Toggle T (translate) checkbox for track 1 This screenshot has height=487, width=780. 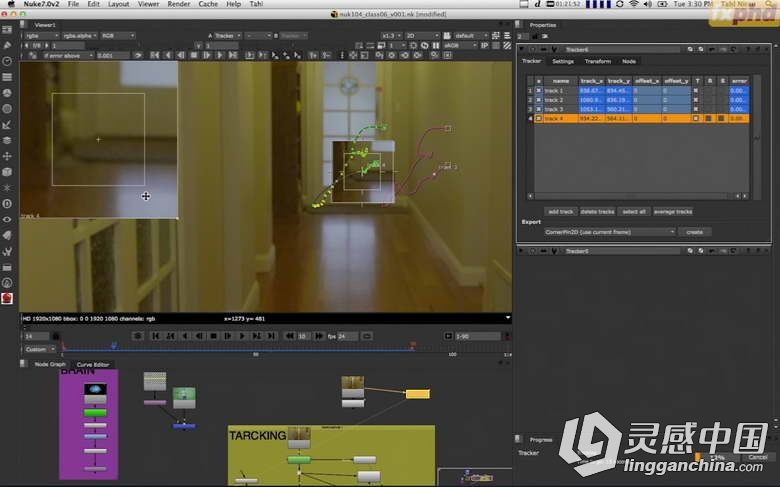pyautogui.click(x=696, y=91)
